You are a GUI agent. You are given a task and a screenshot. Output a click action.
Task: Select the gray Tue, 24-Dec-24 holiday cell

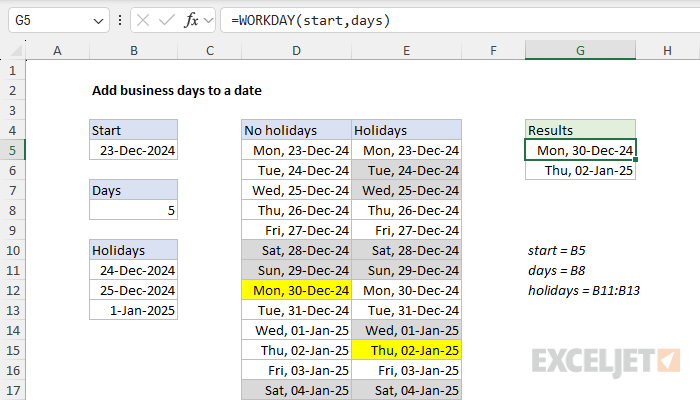406,171
